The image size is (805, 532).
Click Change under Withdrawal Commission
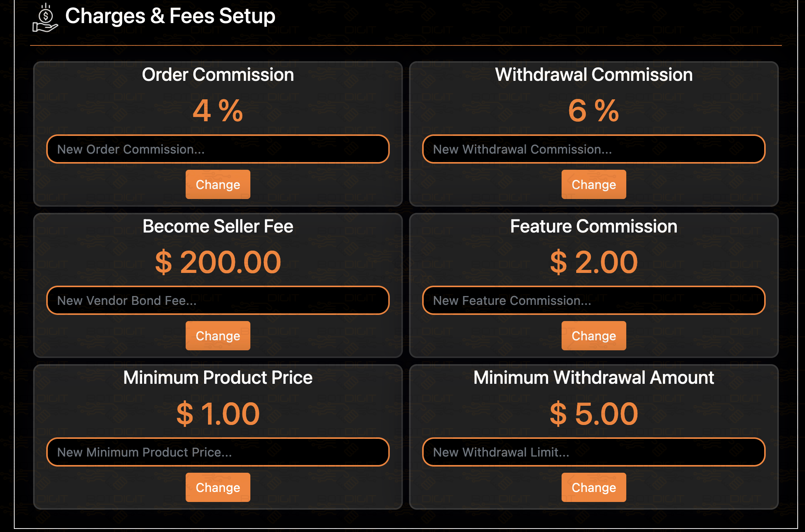point(594,184)
